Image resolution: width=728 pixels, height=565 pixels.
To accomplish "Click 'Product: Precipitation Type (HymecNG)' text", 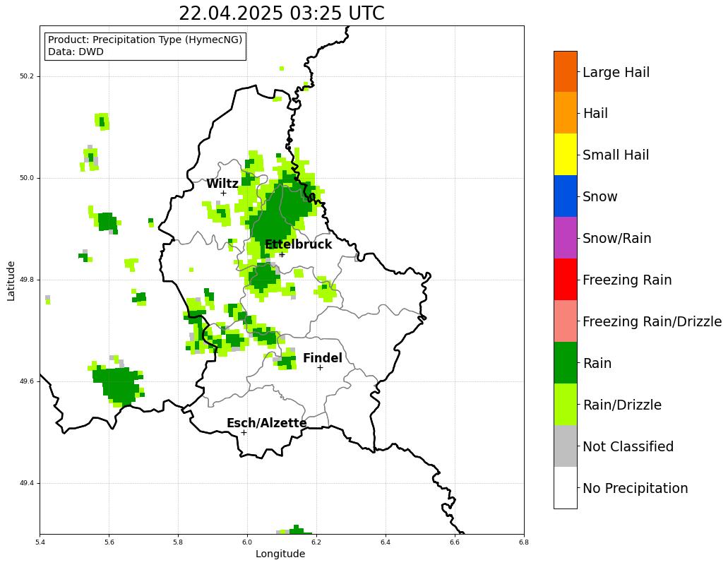I will (145, 40).
